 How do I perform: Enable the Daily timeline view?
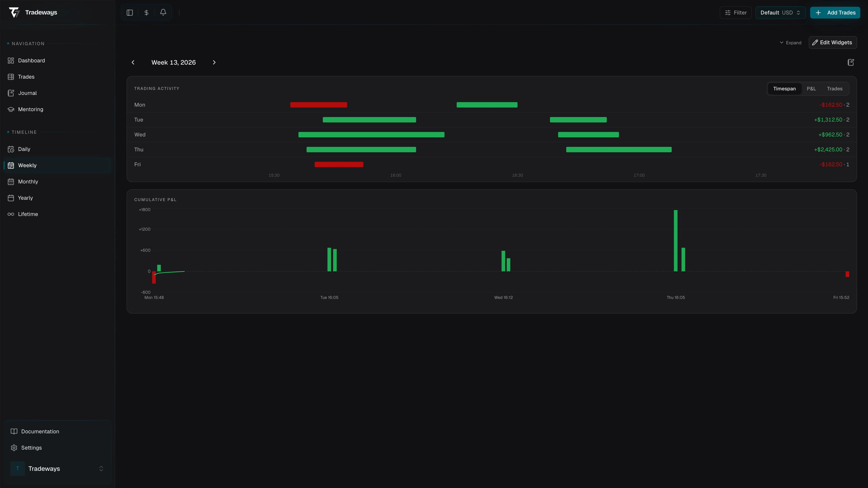coord(24,149)
